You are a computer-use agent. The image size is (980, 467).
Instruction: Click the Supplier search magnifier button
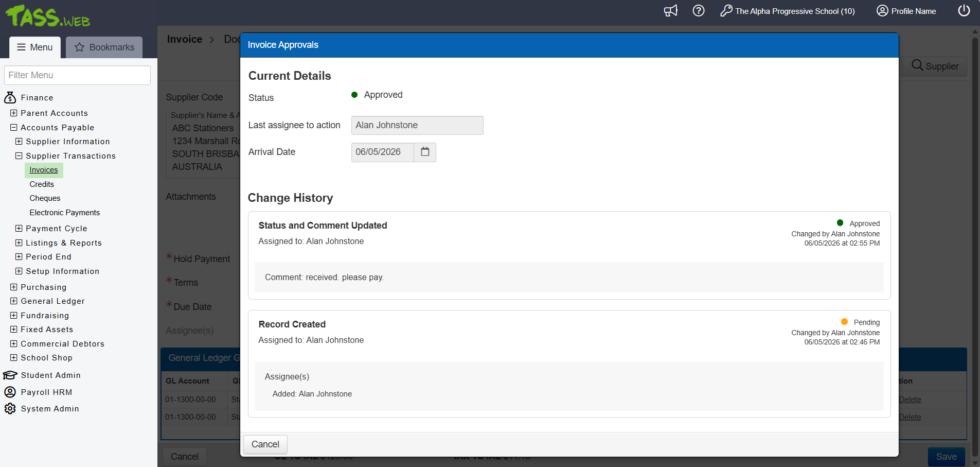pos(934,66)
